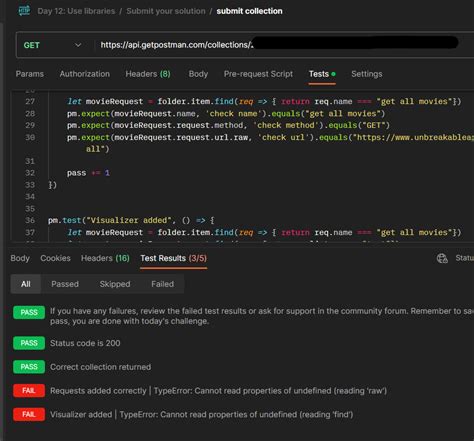Viewport: 474px width, 441px height.
Task: Select the request Body tab
Action: [x=198, y=74]
